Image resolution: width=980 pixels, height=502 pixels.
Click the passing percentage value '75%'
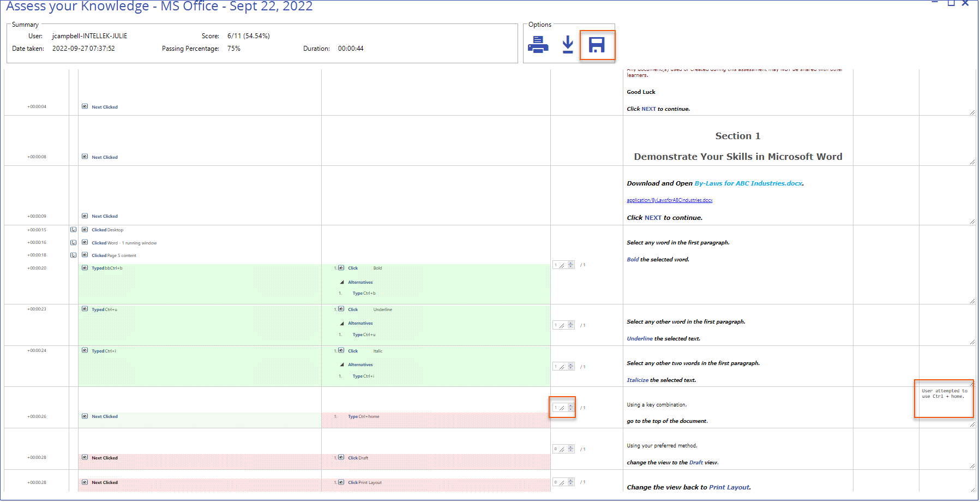pyautogui.click(x=234, y=49)
